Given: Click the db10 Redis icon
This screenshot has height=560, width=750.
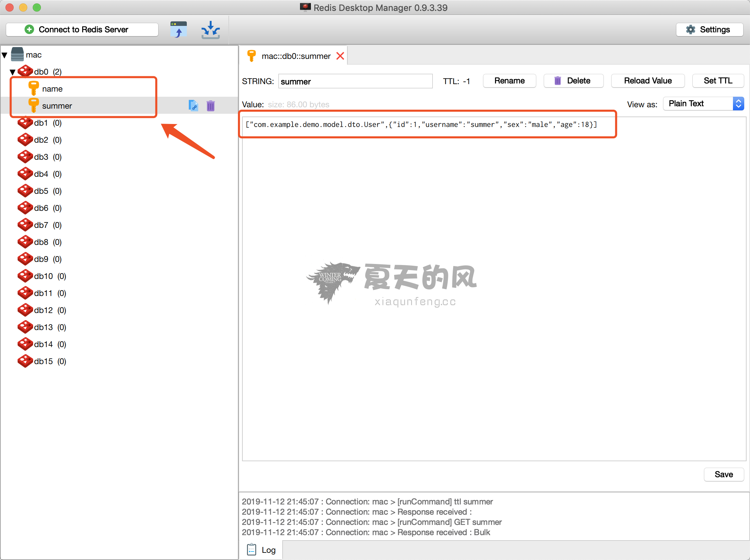Looking at the screenshot, I should pyautogui.click(x=25, y=276).
